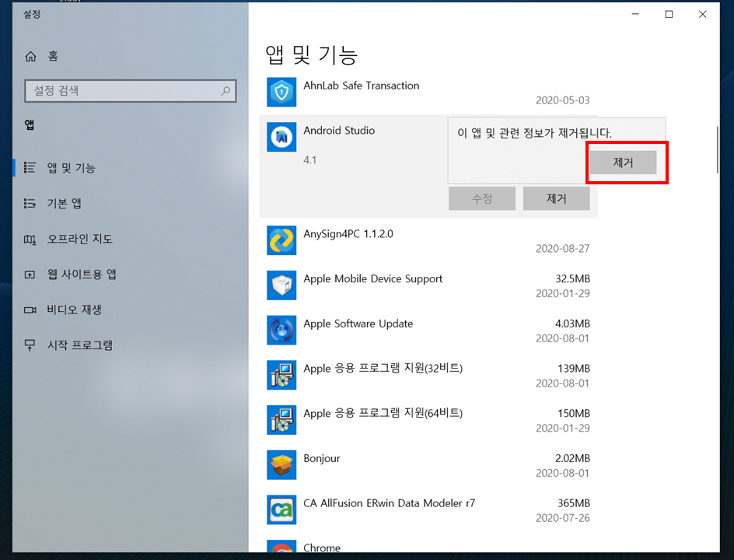
Task: Select the Bonjour entry name
Action: (x=322, y=458)
